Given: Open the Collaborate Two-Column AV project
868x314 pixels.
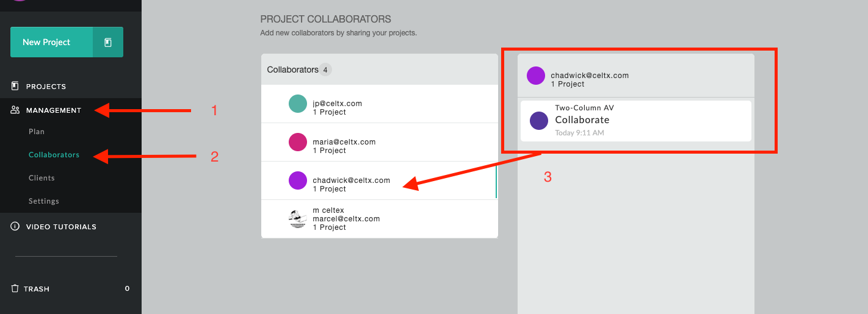Looking at the screenshot, I should tap(635, 121).
